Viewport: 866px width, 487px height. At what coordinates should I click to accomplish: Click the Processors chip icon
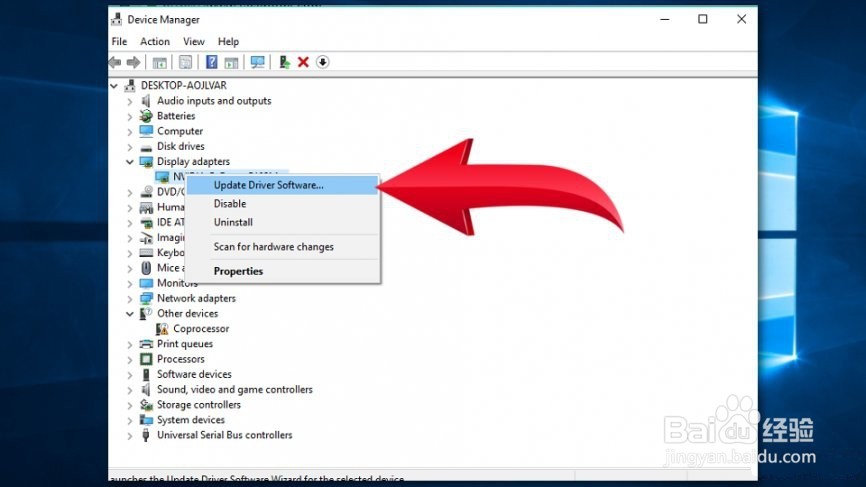pos(146,359)
